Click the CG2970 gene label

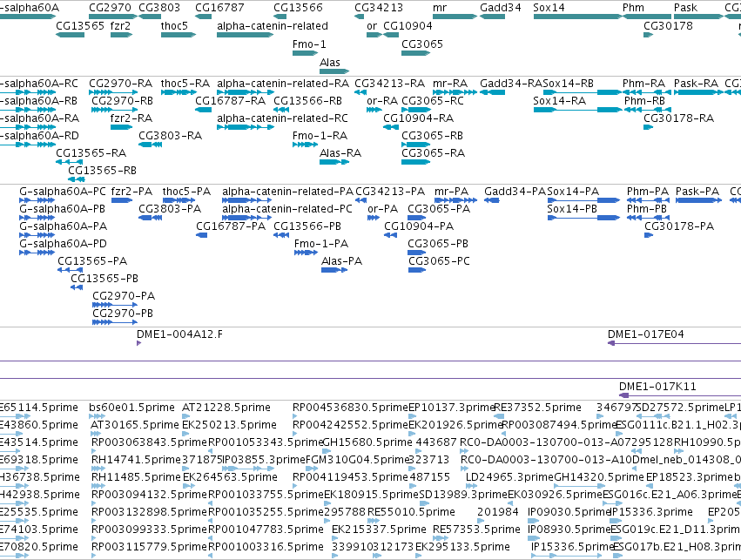pos(110,8)
